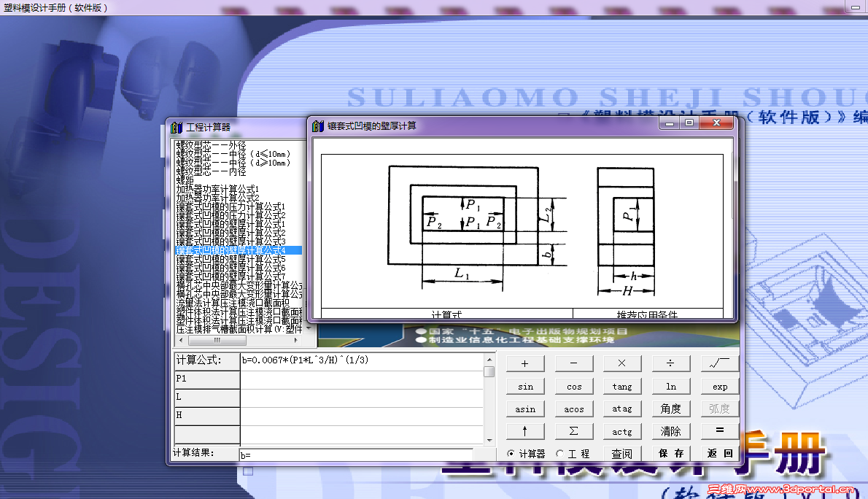Open the main 塑料模设计手册 window menu
This screenshot has width=868, height=499.
6,8
